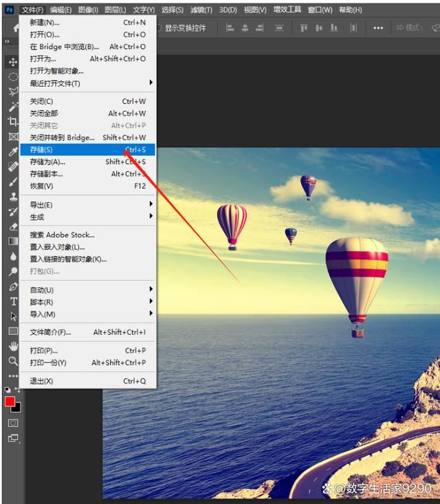
Task: Select the Crop tool
Action: click(13, 122)
